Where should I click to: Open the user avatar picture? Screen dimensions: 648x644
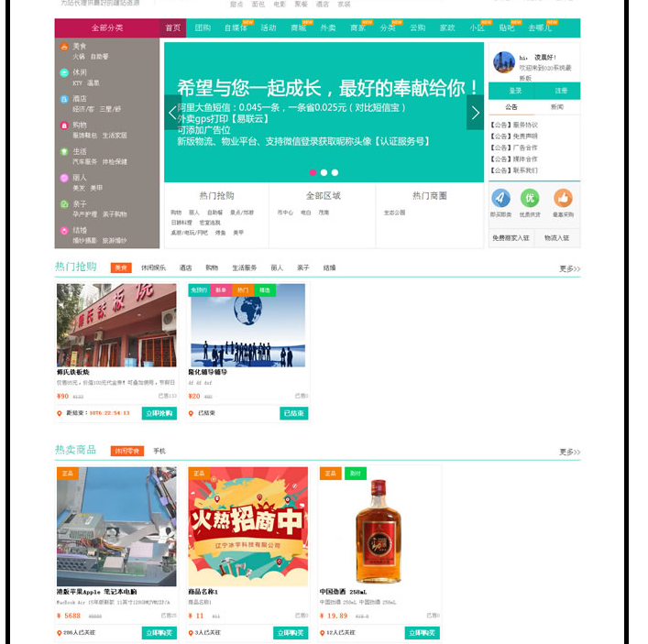click(x=504, y=62)
